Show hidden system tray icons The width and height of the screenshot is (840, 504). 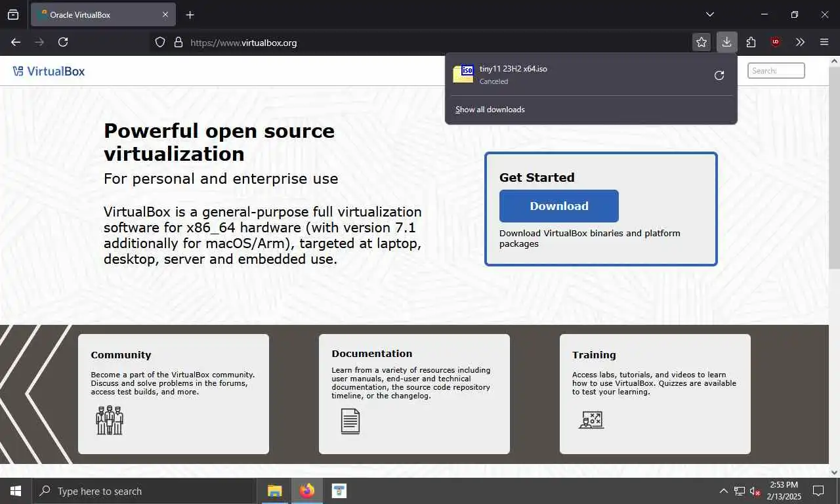(x=724, y=491)
